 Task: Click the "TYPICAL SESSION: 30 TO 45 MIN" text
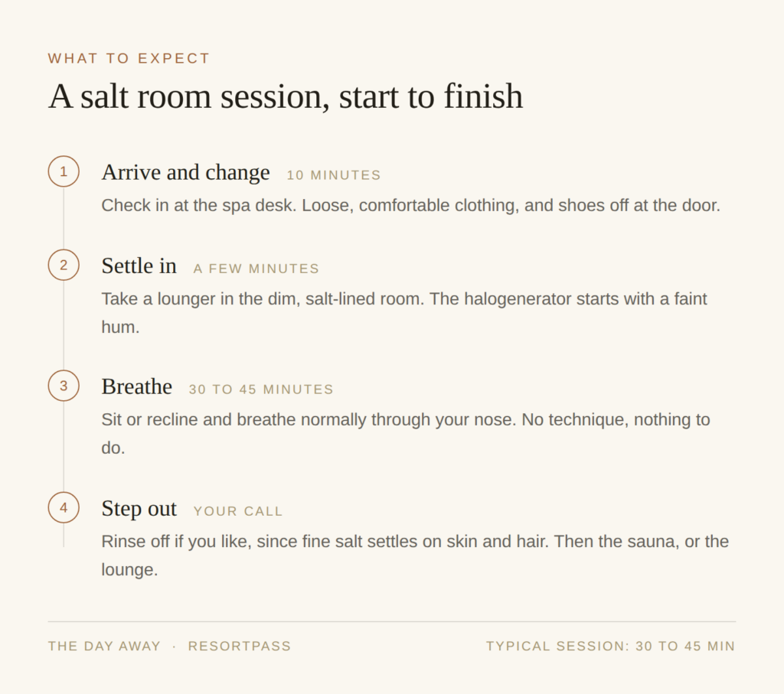(x=610, y=646)
